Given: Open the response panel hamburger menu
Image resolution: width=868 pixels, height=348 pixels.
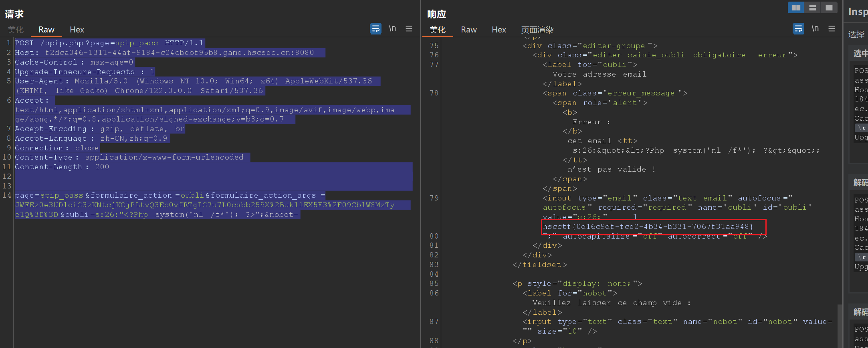Looking at the screenshot, I should tap(832, 29).
